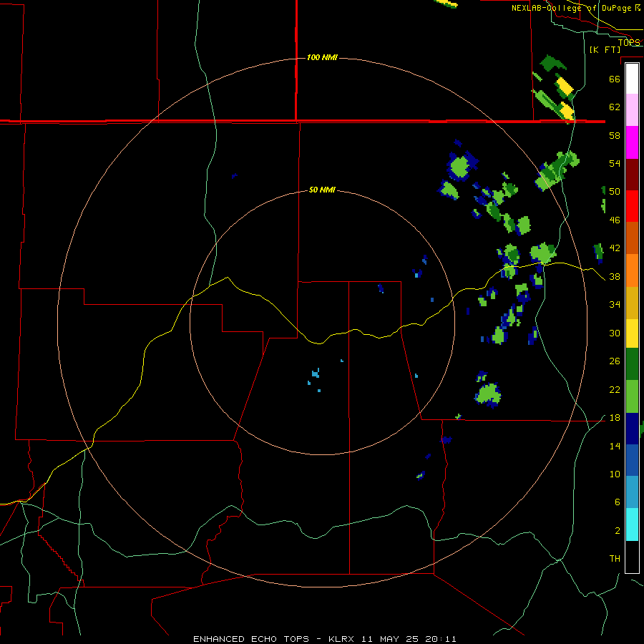Click the '66' value on the scale
Screen dimensions: 644x644
(x=615, y=79)
